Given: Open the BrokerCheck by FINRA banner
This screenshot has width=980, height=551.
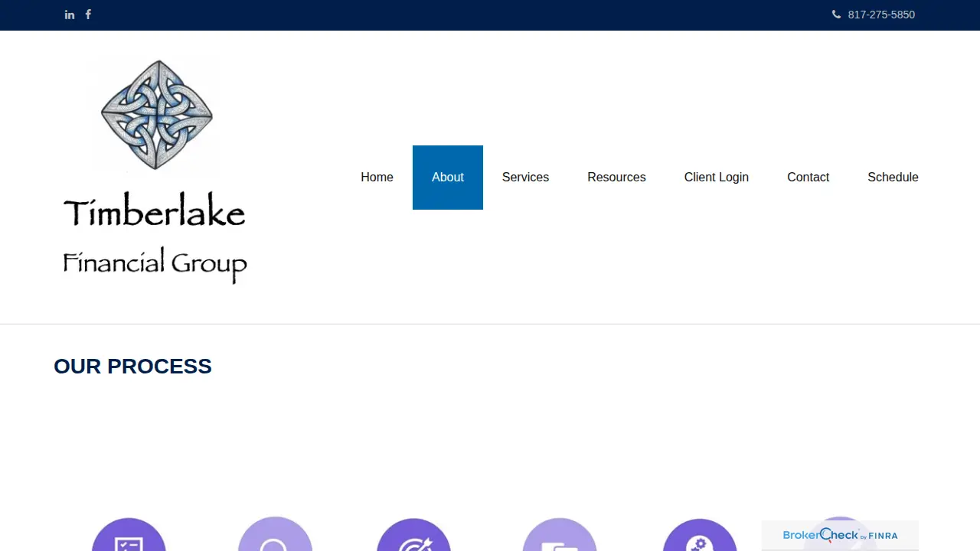Looking at the screenshot, I should (x=840, y=536).
